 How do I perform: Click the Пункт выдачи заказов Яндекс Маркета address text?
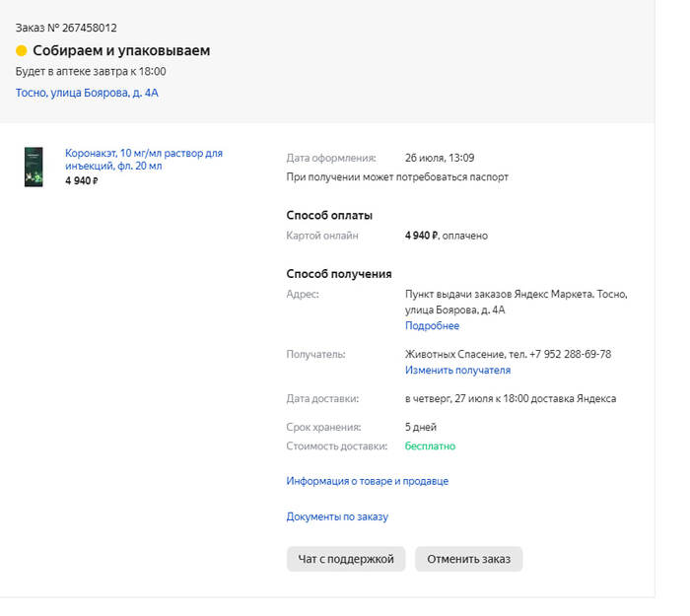tap(516, 295)
